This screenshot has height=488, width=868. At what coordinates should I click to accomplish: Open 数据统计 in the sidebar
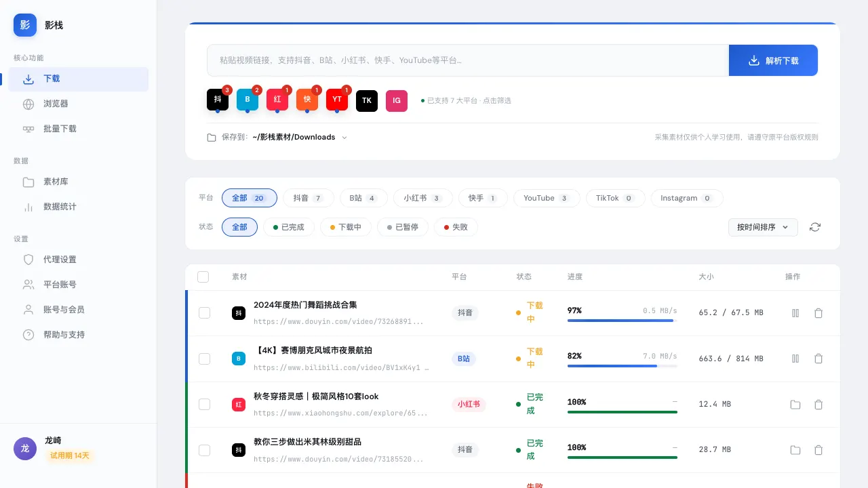click(78, 207)
